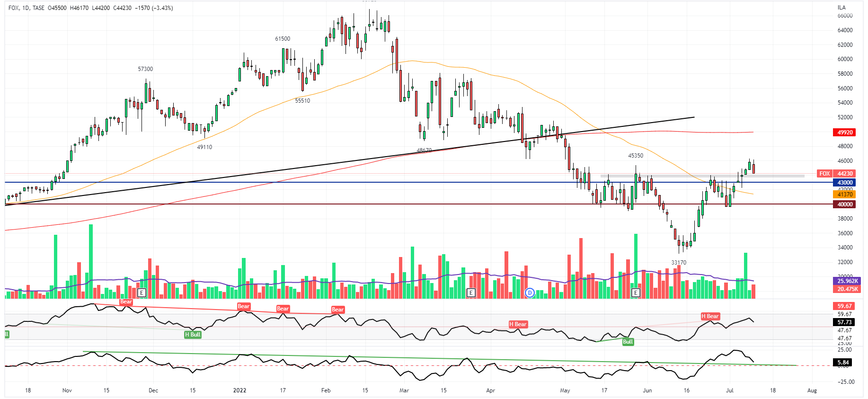Click the 49110 swing low annotation
This screenshot has height=399, width=868.
(x=204, y=147)
